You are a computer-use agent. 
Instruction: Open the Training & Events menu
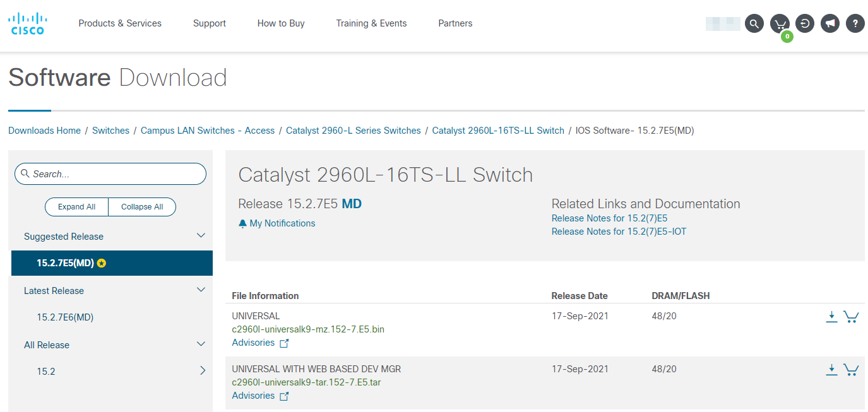coord(371,23)
